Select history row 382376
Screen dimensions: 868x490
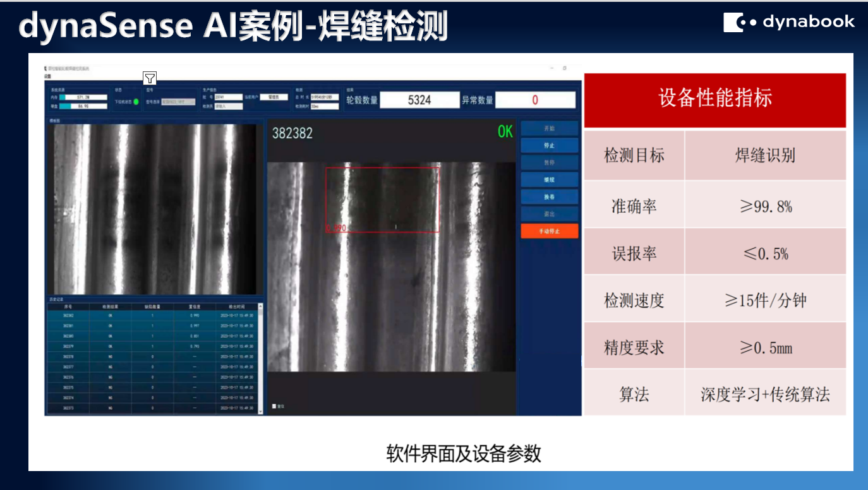tap(152, 377)
